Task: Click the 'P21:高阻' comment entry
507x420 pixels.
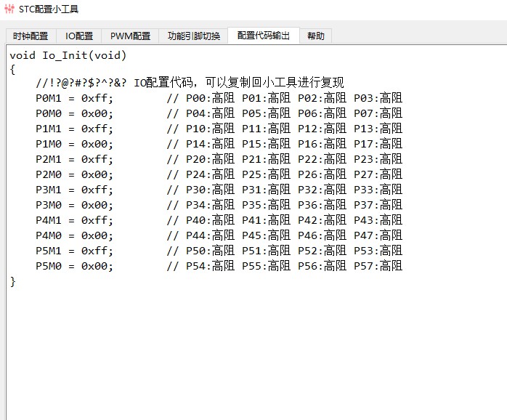Action: coord(266,159)
